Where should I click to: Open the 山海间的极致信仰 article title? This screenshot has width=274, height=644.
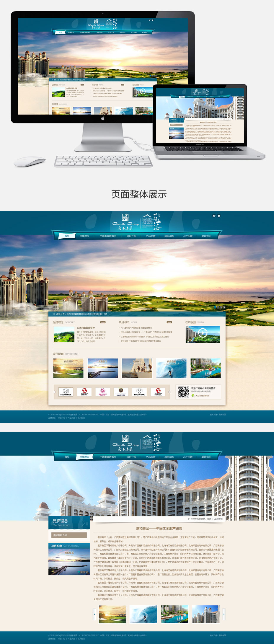tap(86, 328)
